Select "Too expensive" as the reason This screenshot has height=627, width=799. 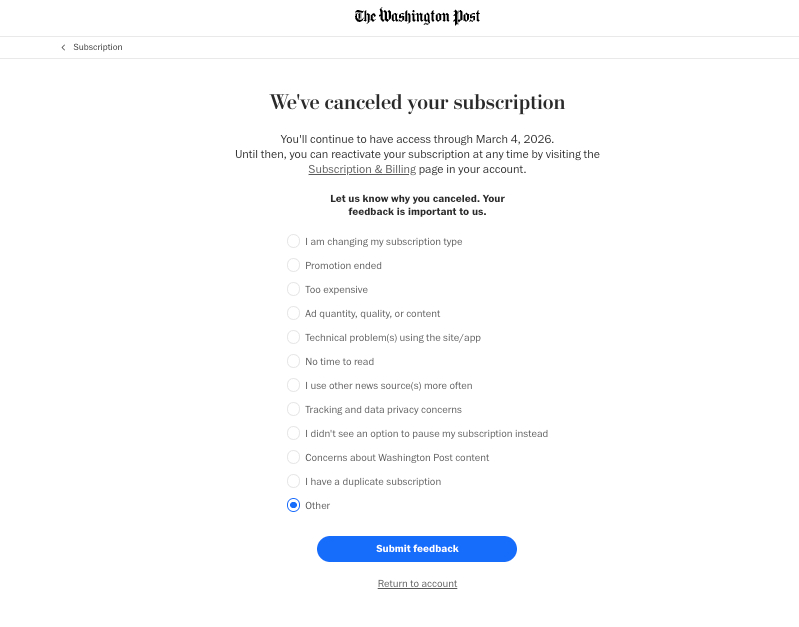point(293,289)
